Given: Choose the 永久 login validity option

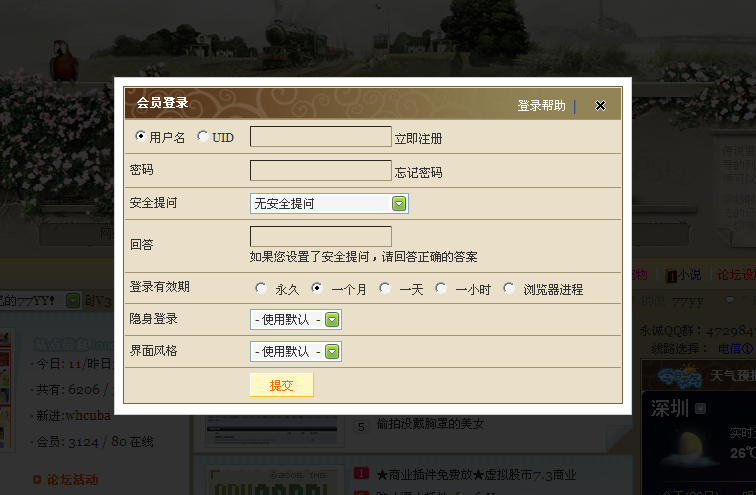Looking at the screenshot, I should (x=261, y=288).
